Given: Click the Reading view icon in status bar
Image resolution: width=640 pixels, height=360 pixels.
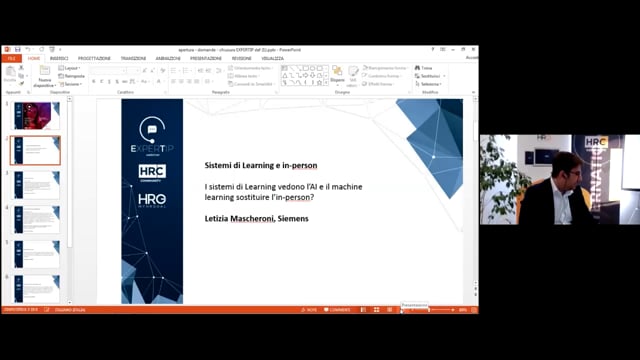Looking at the screenshot, I should [x=390, y=310].
